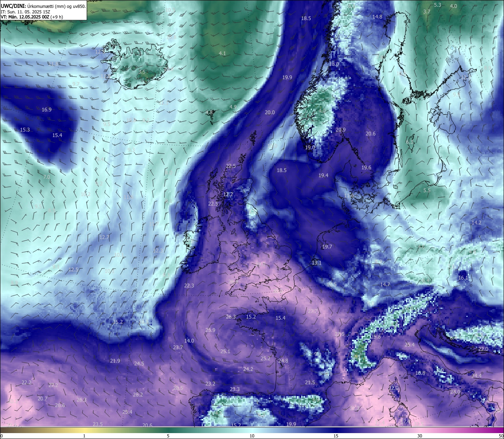Click the 23.7 value in the Atlantic
Image resolution: width=504 pixels, height=439 pixels.
pyautogui.click(x=178, y=347)
